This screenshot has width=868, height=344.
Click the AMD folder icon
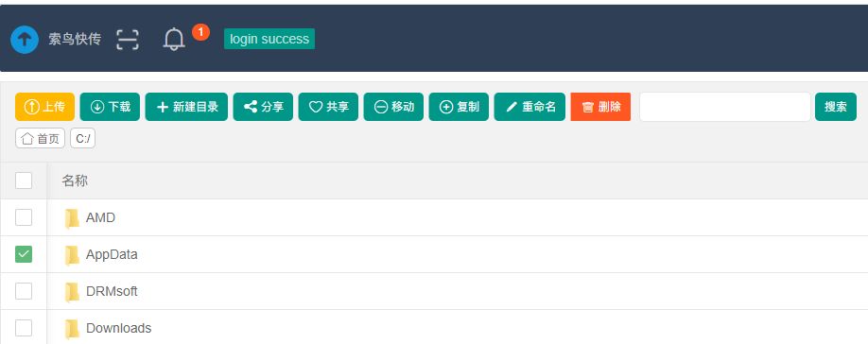(72, 218)
